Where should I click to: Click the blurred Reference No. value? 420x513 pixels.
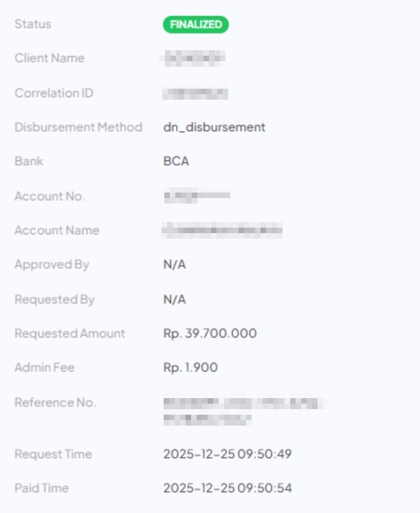coord(243,410)
